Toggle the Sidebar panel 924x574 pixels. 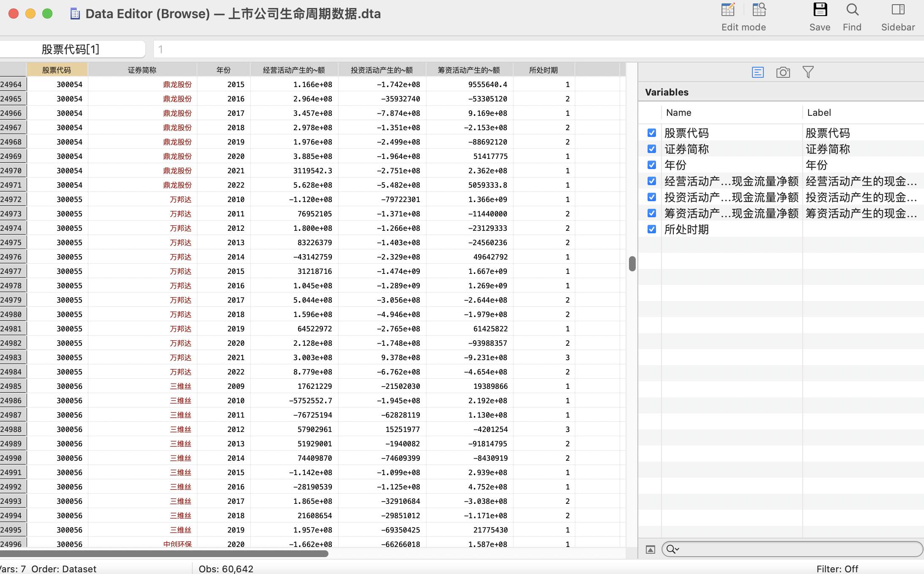click(898, 10)
